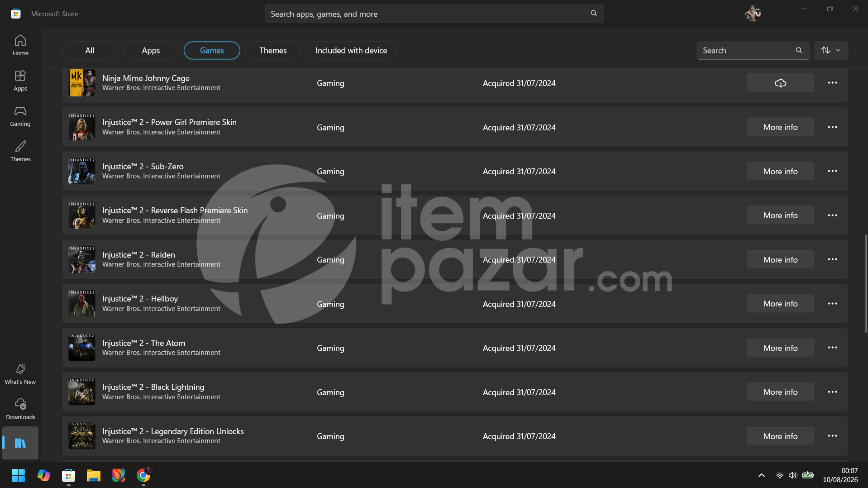Open Themes in the sidebar
The image size is (868, 488).
tap(20, 151)
